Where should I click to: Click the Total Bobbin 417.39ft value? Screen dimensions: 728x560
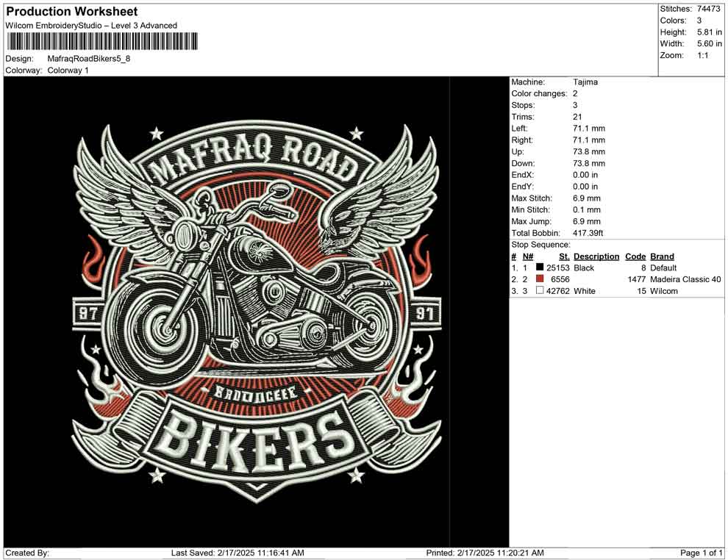pyautogui.click(x=588, y=233)
